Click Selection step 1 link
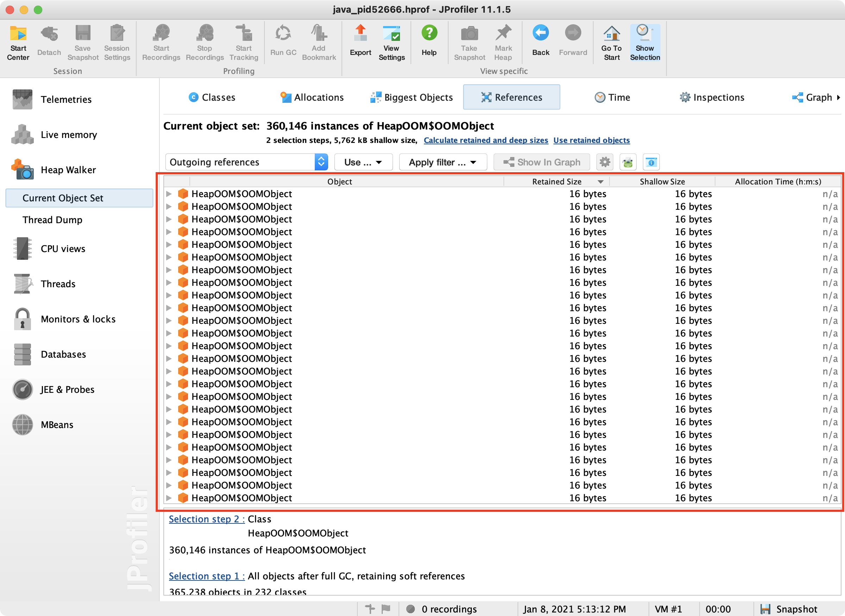The image size is (845, 616). point(207,576)
